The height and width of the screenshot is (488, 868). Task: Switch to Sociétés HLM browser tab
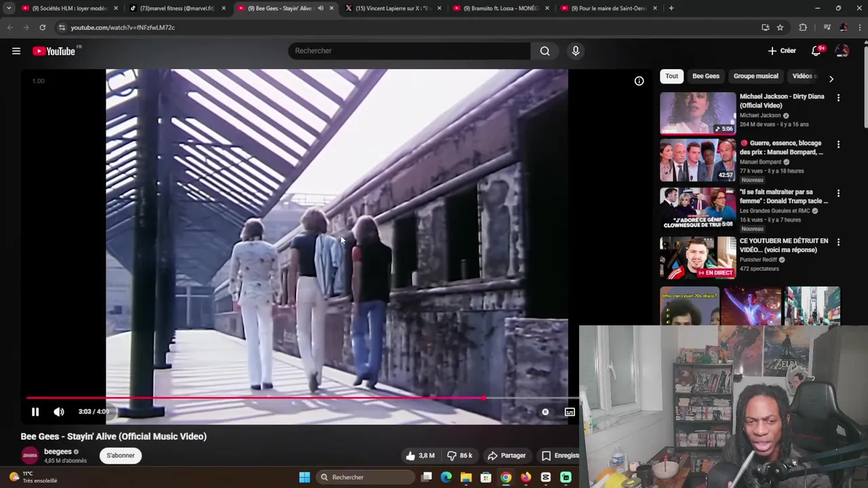coord(69,8)
